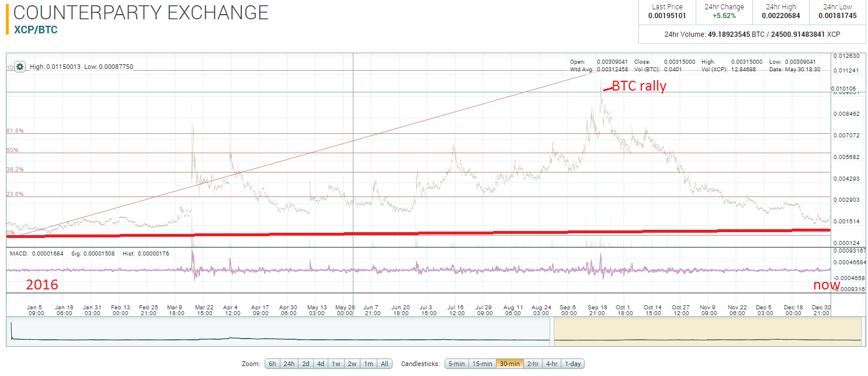Set chart zoom to 2d

point(305,364)
